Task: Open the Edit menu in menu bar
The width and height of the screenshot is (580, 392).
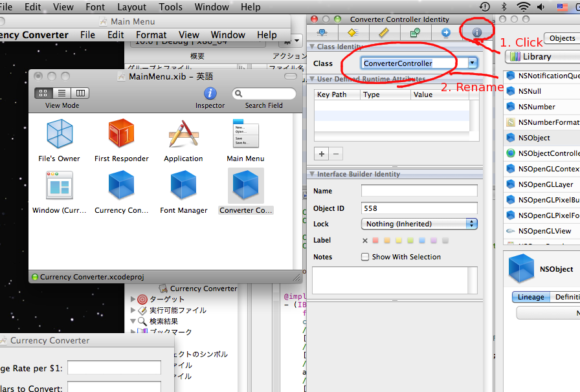Action: tap(32, 6)
